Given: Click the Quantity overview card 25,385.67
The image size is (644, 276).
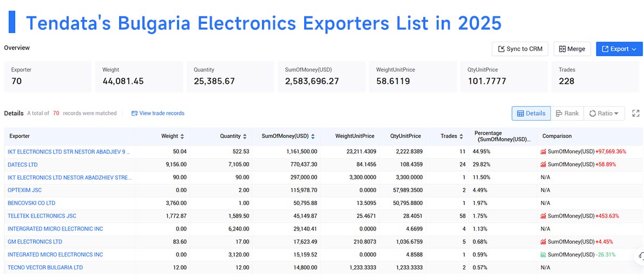Looking at the screenshot, I should [x=231, y=77].
